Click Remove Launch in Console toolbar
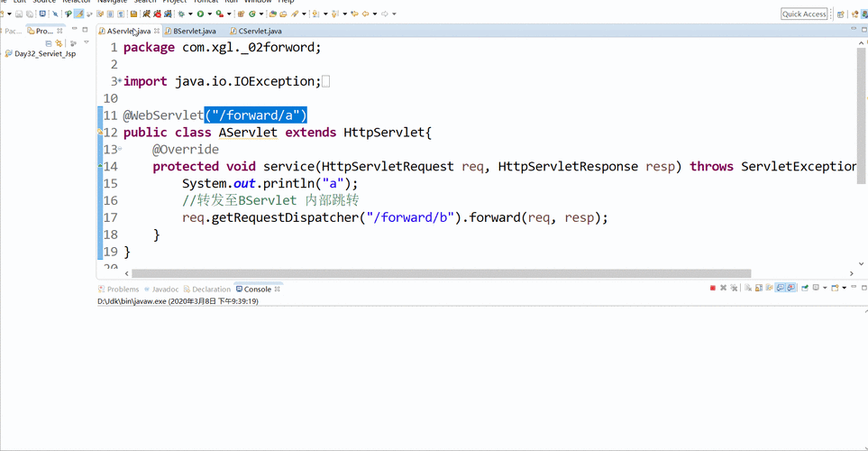Viewport: 868px width, 451px height. coord(723,288)
